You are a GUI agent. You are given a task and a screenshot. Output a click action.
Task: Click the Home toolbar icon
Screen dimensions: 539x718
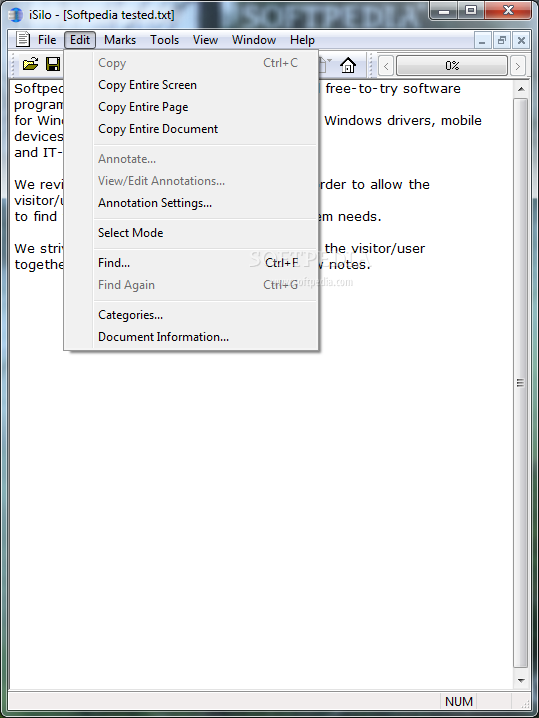(x=348, y=65)
